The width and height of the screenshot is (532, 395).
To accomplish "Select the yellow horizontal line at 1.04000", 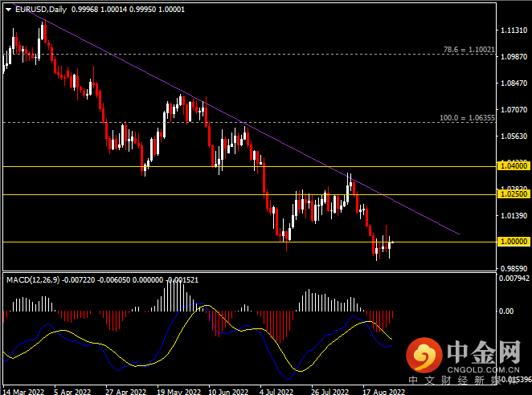I will click(x=250, y=166).
